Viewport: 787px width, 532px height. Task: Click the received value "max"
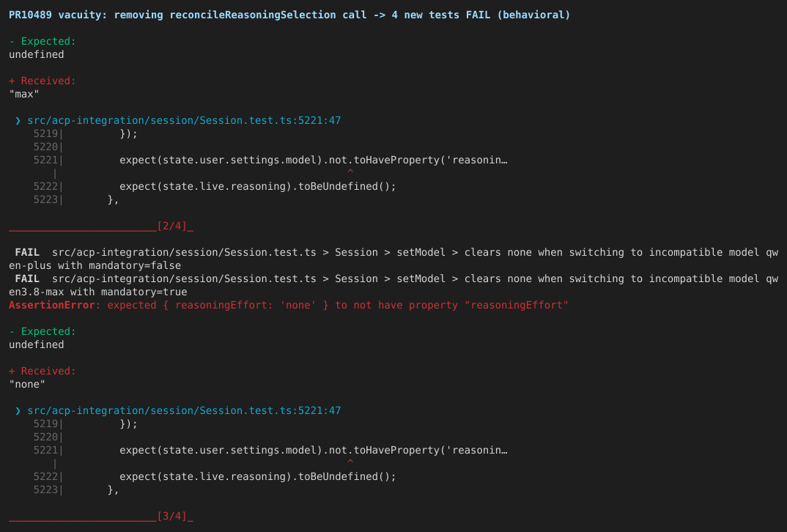tap(23, 94)
